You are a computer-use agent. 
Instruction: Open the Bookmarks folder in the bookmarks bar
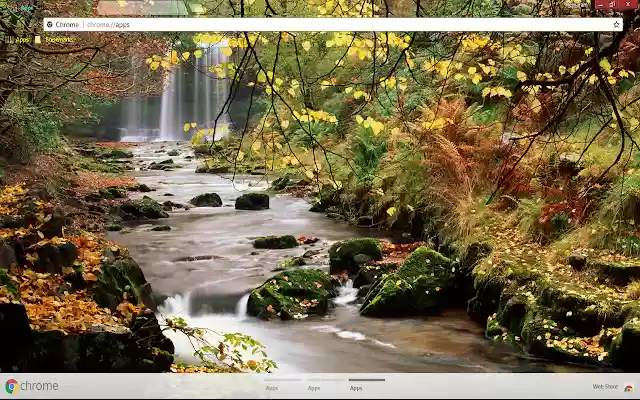pyautogui.click(x=55, y=40)
